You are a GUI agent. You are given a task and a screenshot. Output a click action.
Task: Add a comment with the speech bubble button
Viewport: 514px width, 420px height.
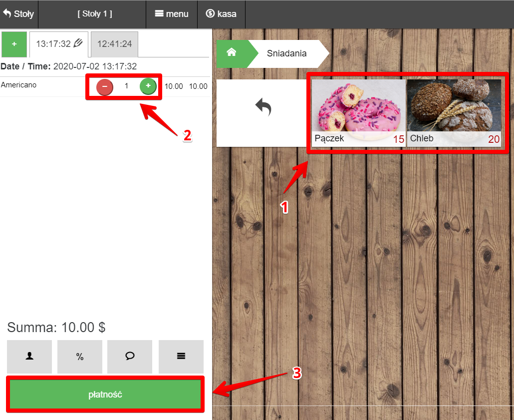point(130,357)
